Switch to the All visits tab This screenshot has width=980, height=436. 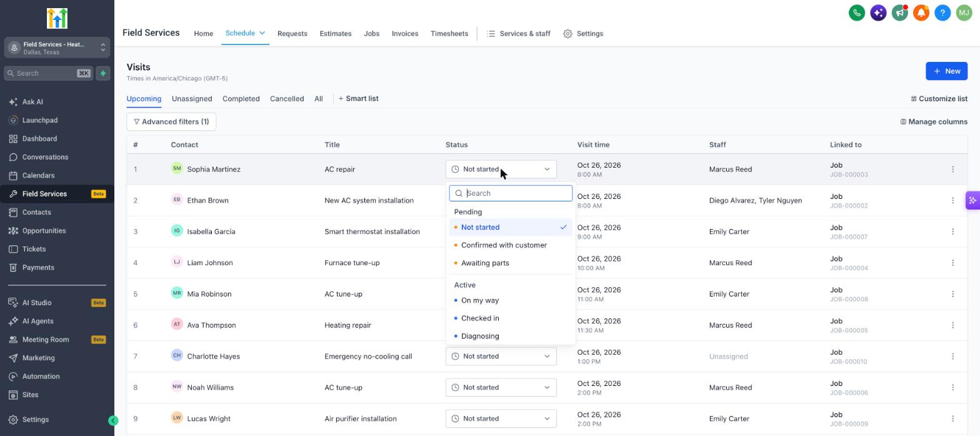click(x=318, y=99)
